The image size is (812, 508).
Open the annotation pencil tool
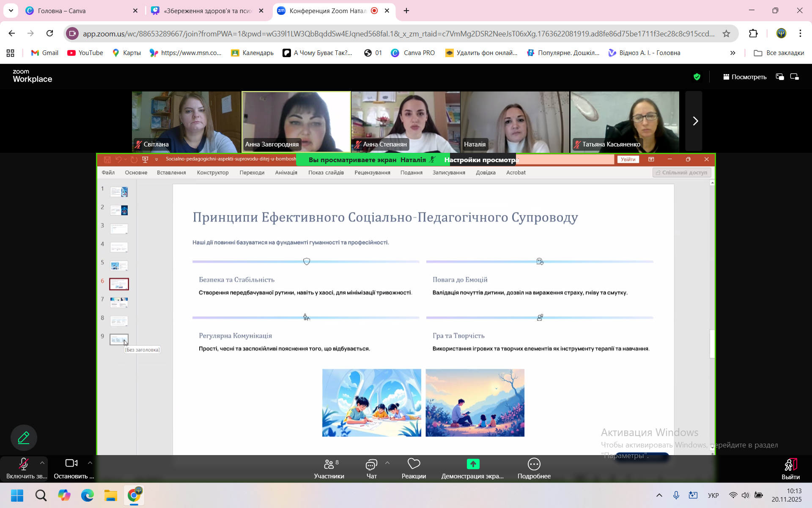click(24, 437)
